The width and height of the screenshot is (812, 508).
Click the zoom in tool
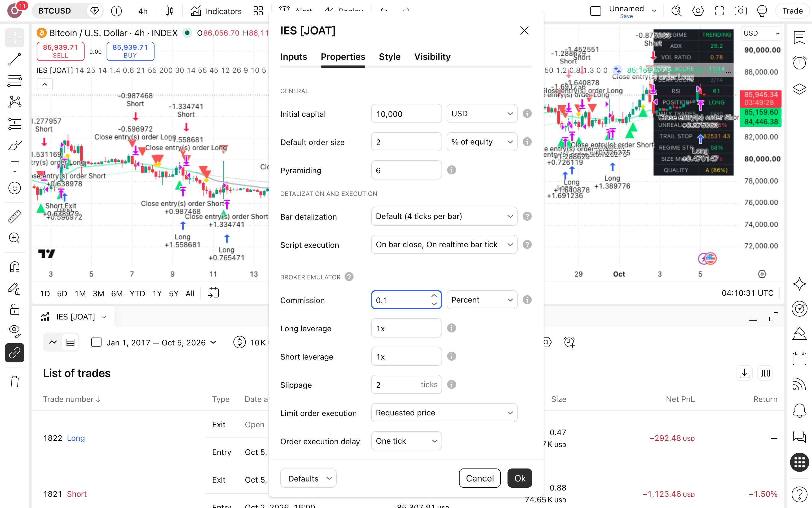coord(14,238)
